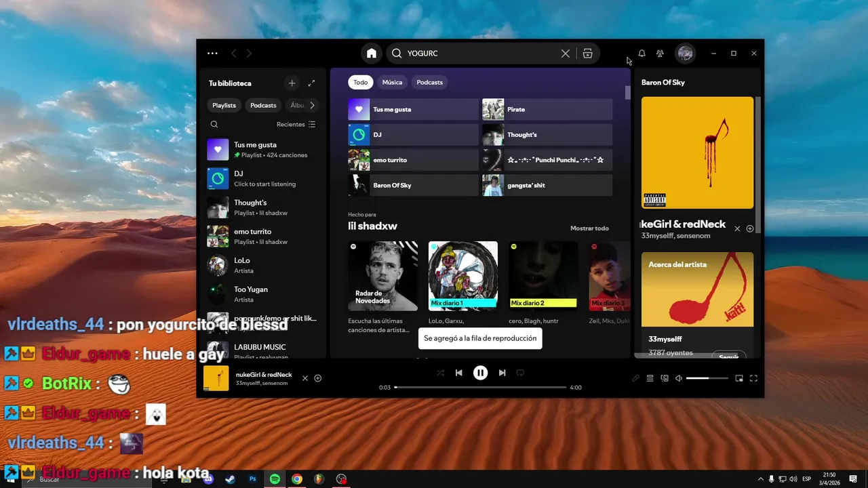Screen dimensions: 868x488
Task: Dismiss the track with the right panel X icon
Action: [x=737, y=229]
